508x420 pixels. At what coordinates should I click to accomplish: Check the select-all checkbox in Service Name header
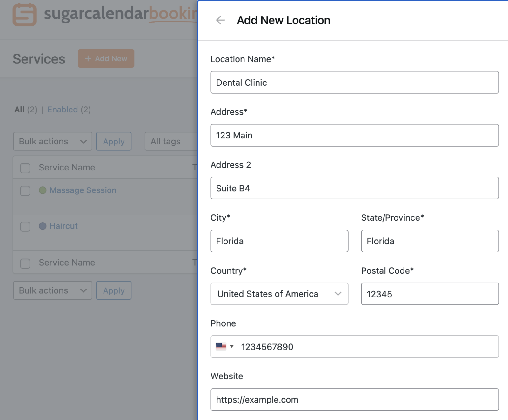point(25,168)
